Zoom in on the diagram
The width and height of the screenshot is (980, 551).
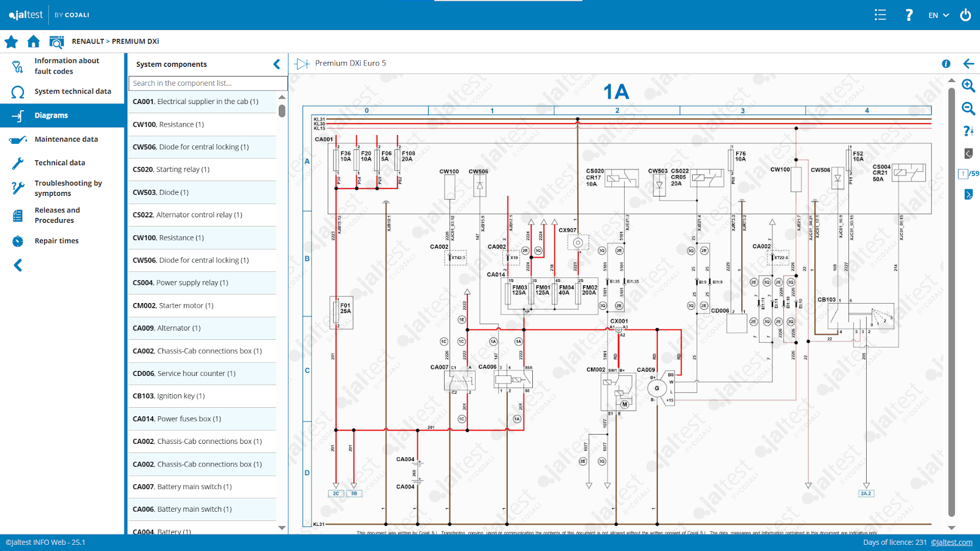[x=968, y=86]
